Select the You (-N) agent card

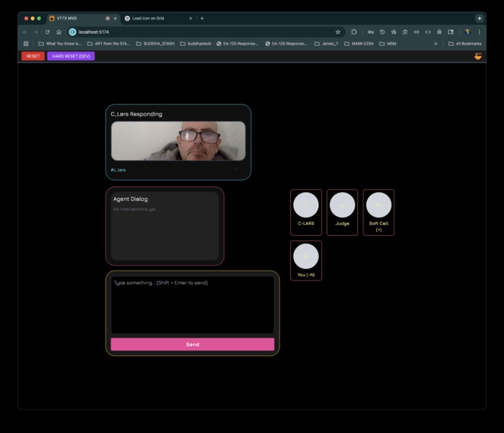tap(306, 261)
